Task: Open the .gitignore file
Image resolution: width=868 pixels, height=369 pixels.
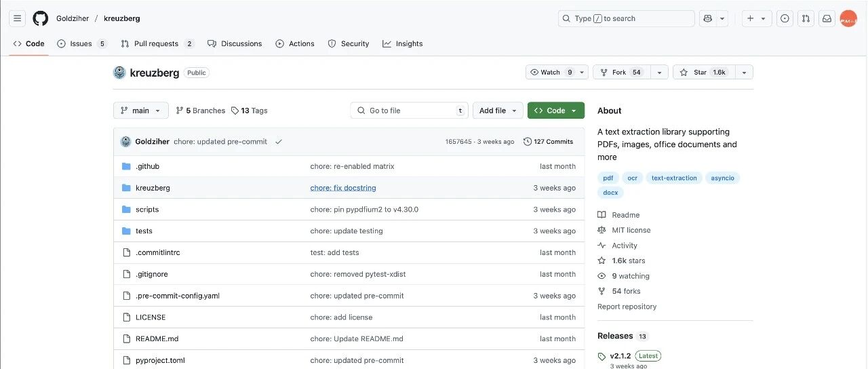Action: pyautogui.click(x=151, y=274)
